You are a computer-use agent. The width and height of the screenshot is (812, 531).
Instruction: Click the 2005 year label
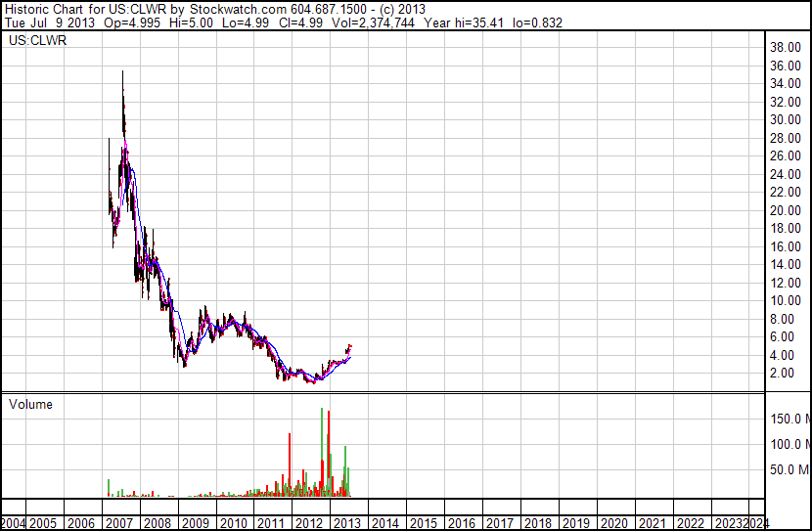click(x=43, y=523)
